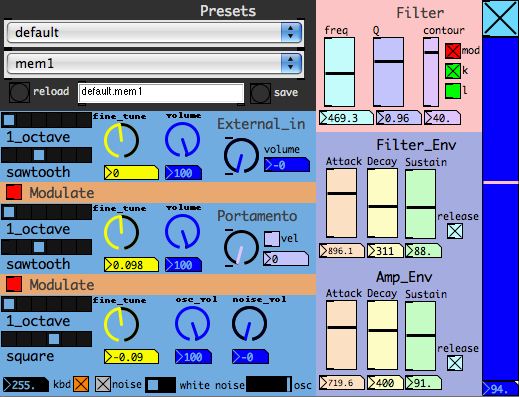Click the default.mem1 text field

[x=161, y=92]
